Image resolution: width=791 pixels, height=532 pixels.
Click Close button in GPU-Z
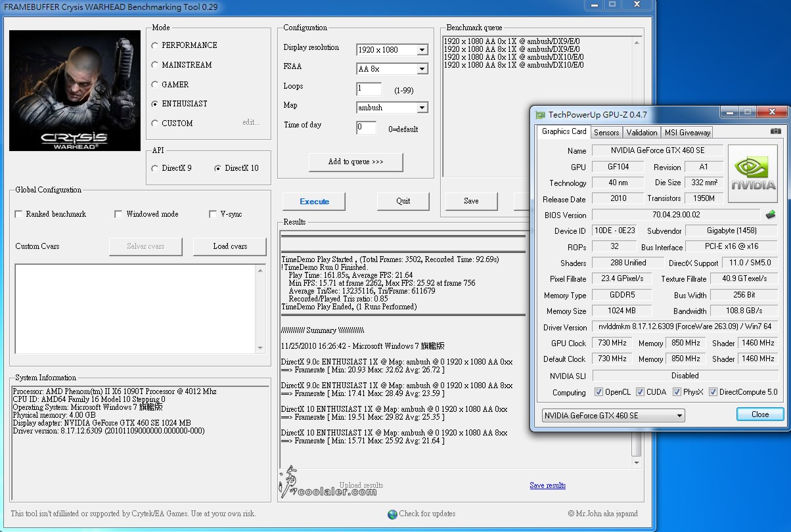tap(760, 414)
